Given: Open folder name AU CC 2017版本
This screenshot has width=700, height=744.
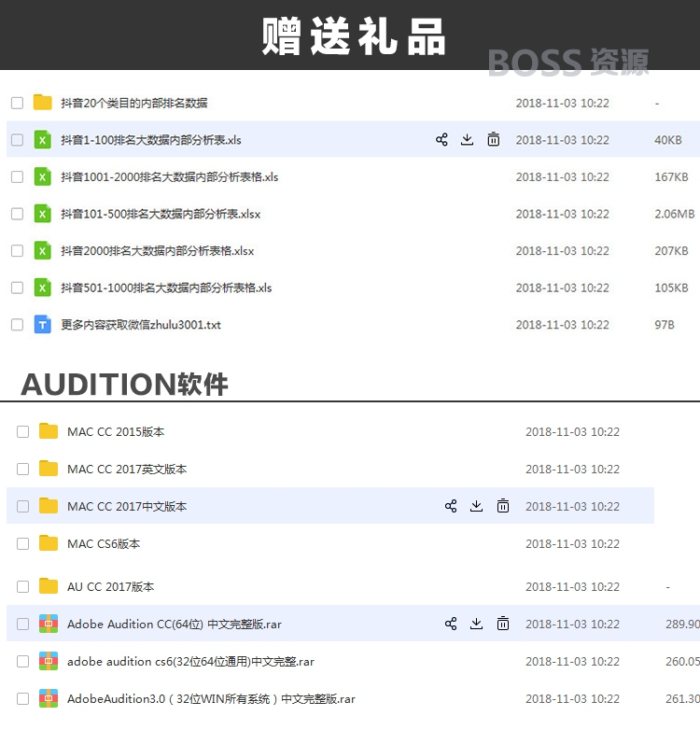Looking at the screenshot, I should point(110,587).
